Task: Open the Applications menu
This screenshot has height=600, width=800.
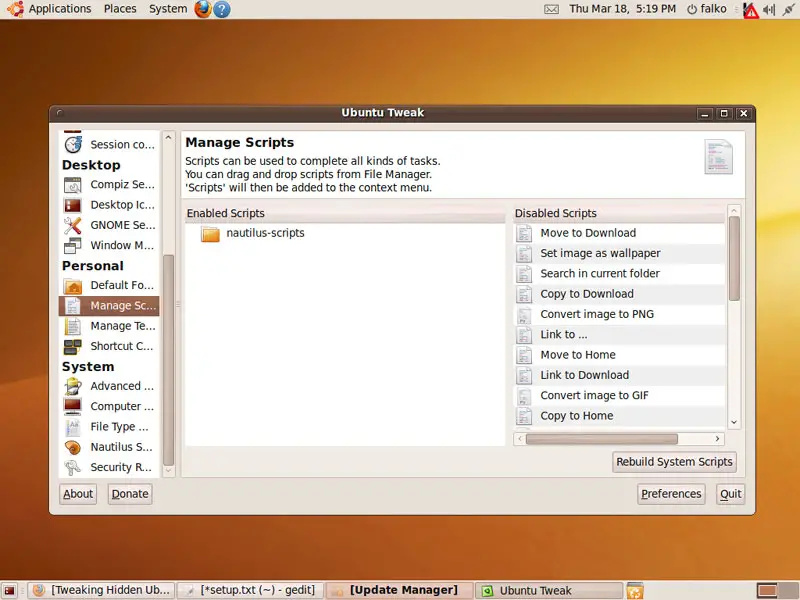Action: [60, 9]
